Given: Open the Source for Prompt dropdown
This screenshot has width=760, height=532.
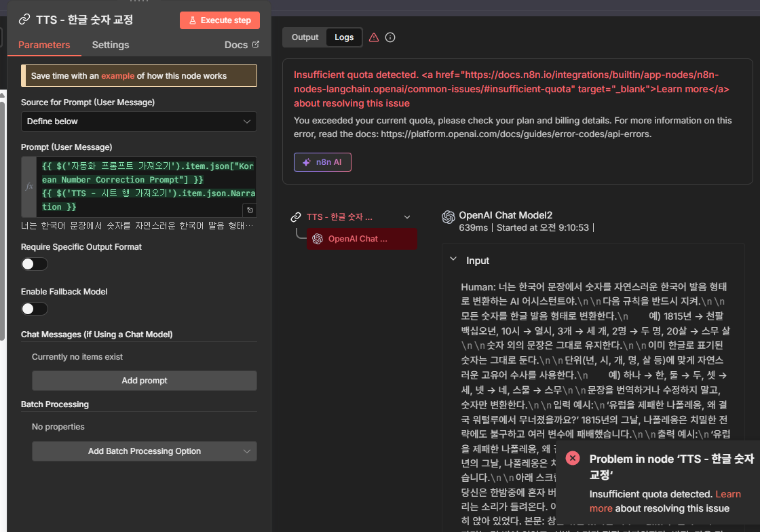Looking at the screenshot, I should pos(138,121).
